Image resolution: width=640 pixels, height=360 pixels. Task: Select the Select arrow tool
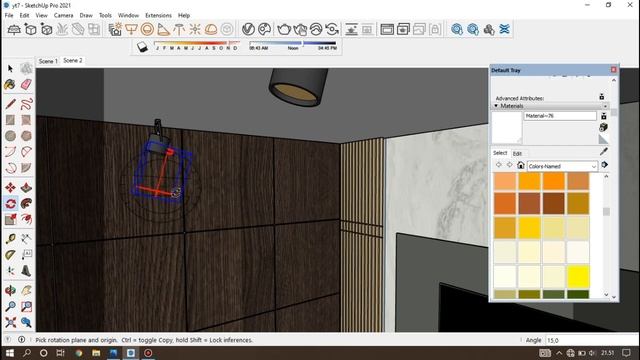10,69
